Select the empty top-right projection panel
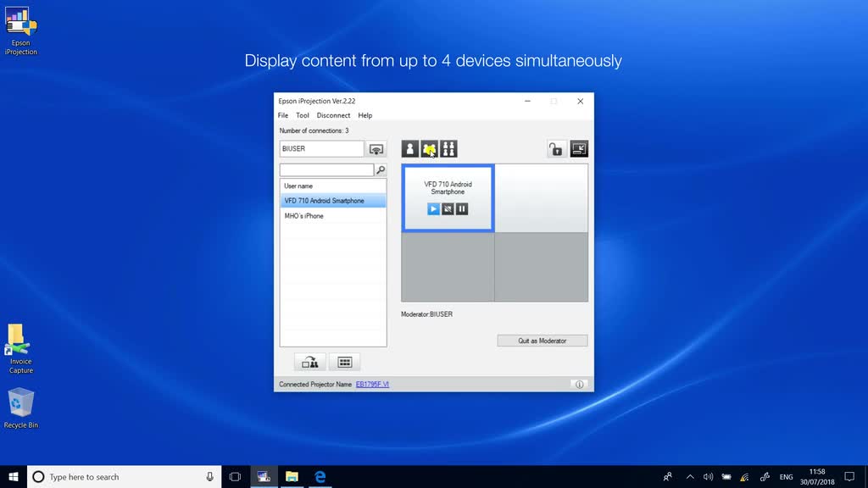 [x=542, y=198]
